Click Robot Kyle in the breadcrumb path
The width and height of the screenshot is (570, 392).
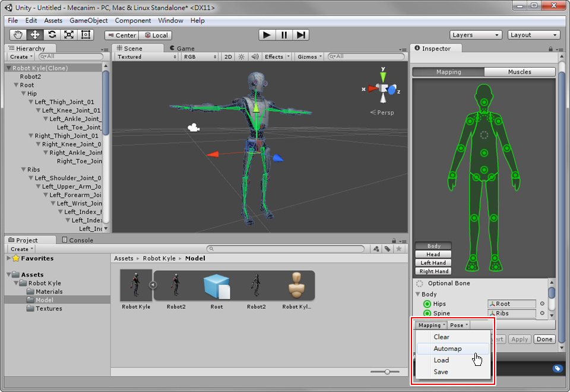pos(159,258)
